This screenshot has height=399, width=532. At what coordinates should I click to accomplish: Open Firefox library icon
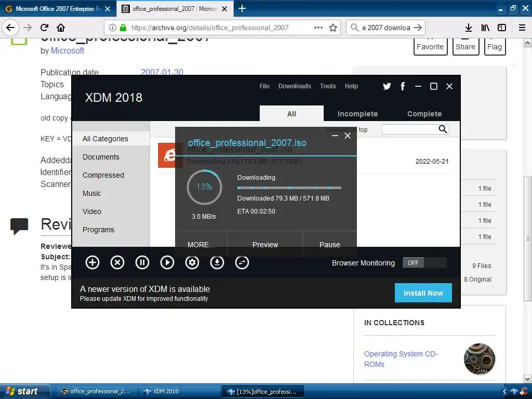485,28
